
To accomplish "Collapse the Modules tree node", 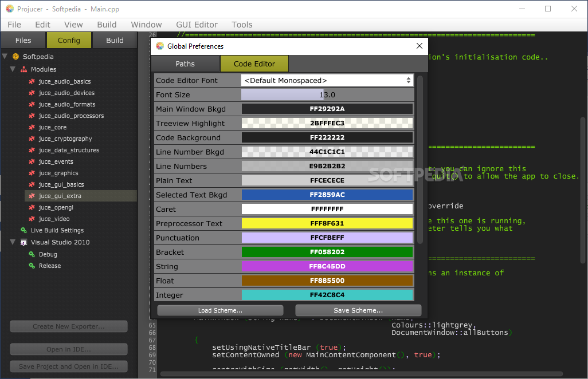I will pyautogui.click(x=13, y=69).
